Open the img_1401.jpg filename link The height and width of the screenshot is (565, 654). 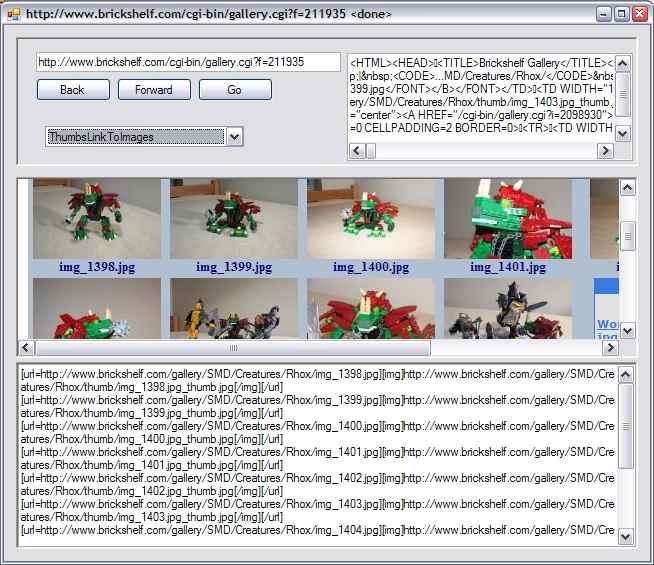click(x=507, y=267)
